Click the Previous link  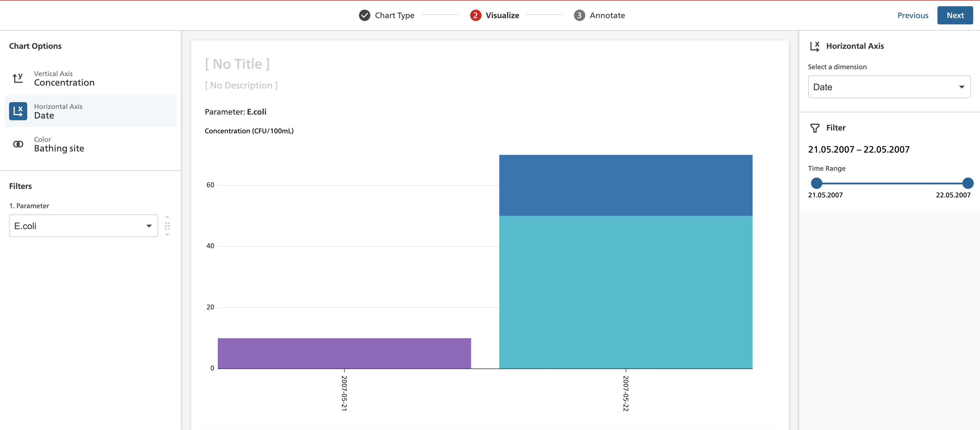click(913, 15)
